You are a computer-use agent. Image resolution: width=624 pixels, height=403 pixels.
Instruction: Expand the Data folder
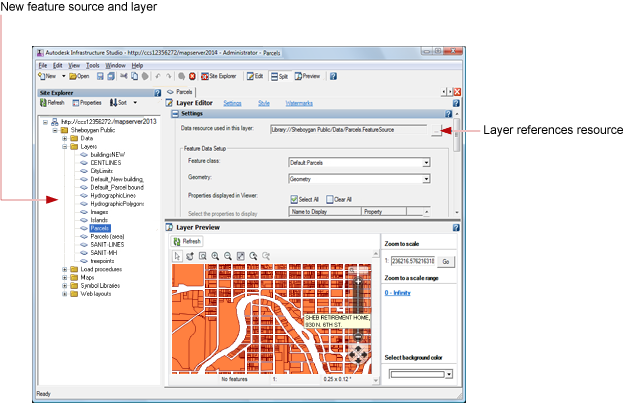tap(64, 138)
